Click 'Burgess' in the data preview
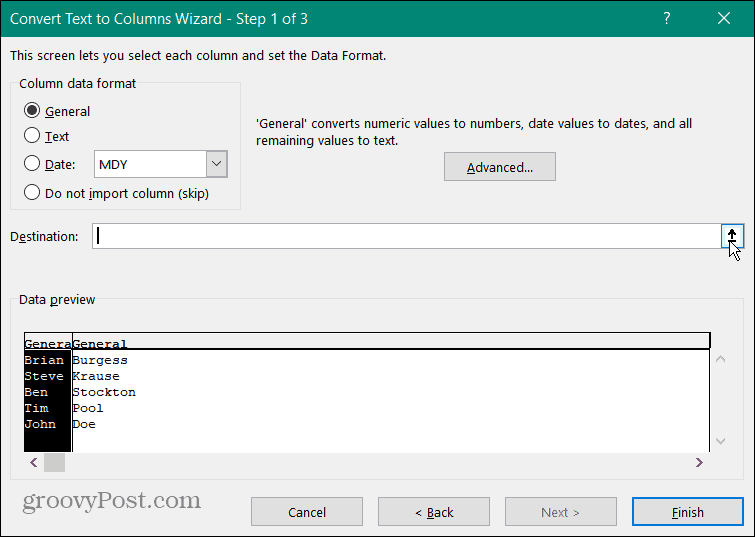 (x=100, y=360)
